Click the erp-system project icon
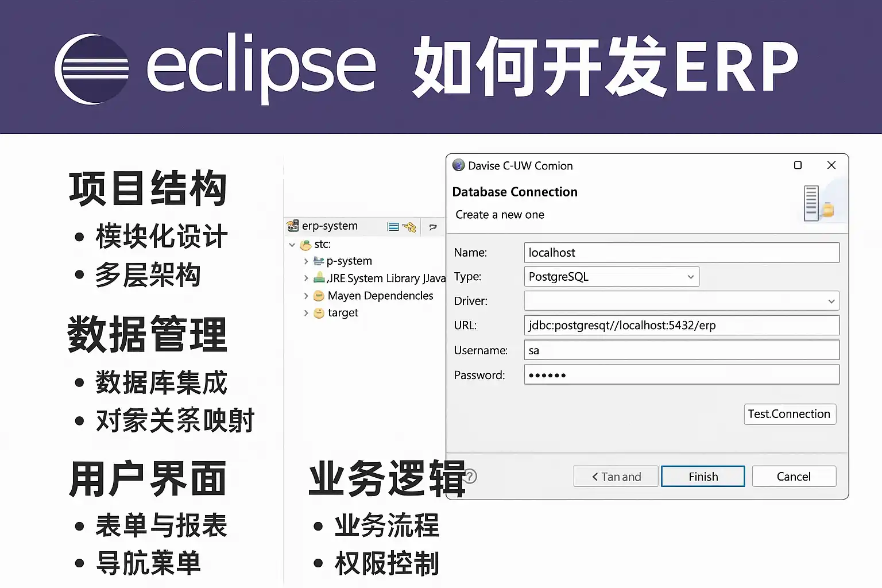 pyautogui.click(x=293, y=226)
